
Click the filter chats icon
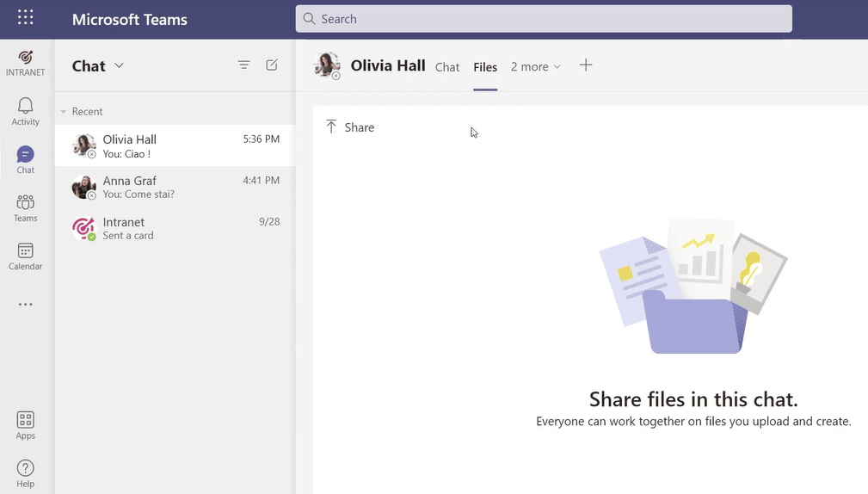pos(244,65)
